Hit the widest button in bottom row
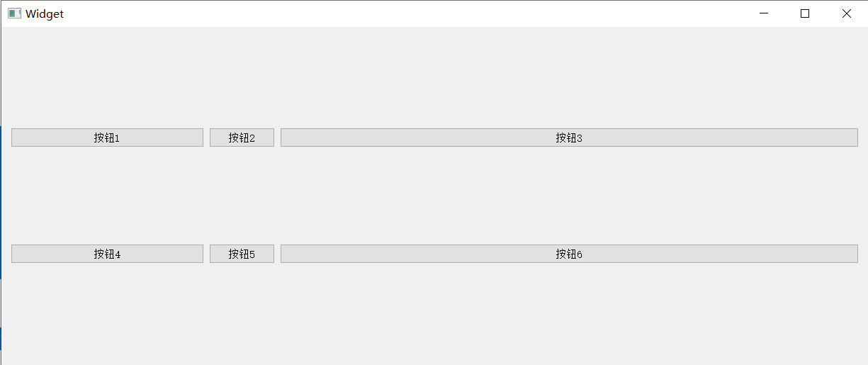This screenshot has height=365, width=868. coord(569,254)
